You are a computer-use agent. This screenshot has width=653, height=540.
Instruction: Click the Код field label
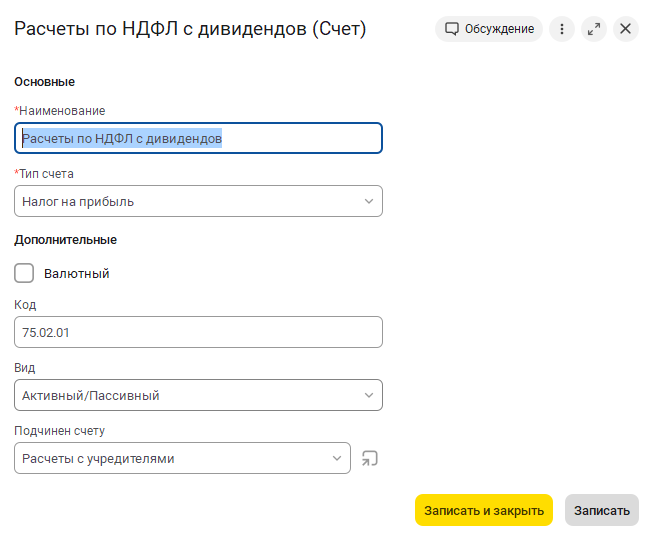(x=25, y=304)
